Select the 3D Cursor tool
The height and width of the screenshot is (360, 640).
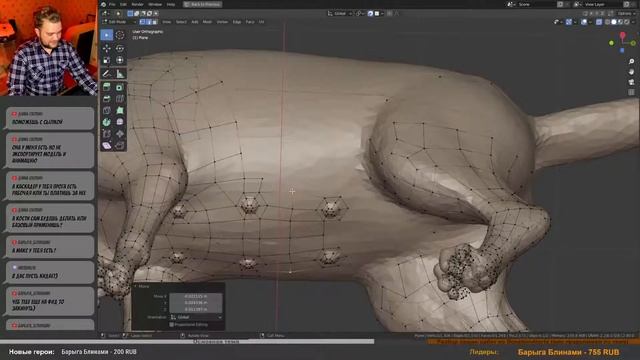120,35
